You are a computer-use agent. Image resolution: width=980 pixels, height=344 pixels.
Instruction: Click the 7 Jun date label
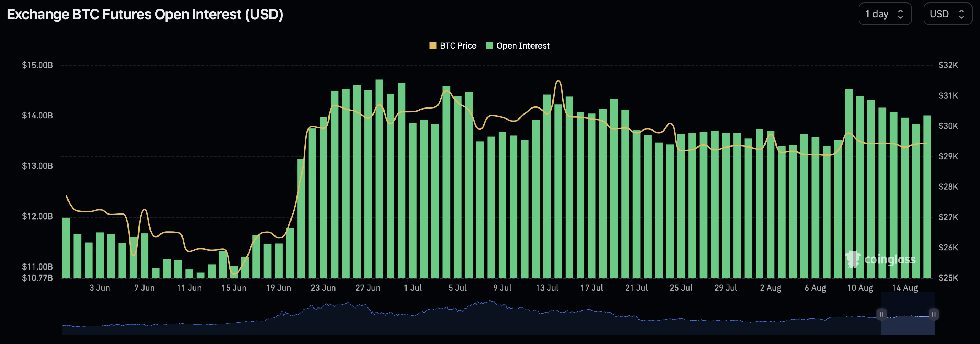145,288
